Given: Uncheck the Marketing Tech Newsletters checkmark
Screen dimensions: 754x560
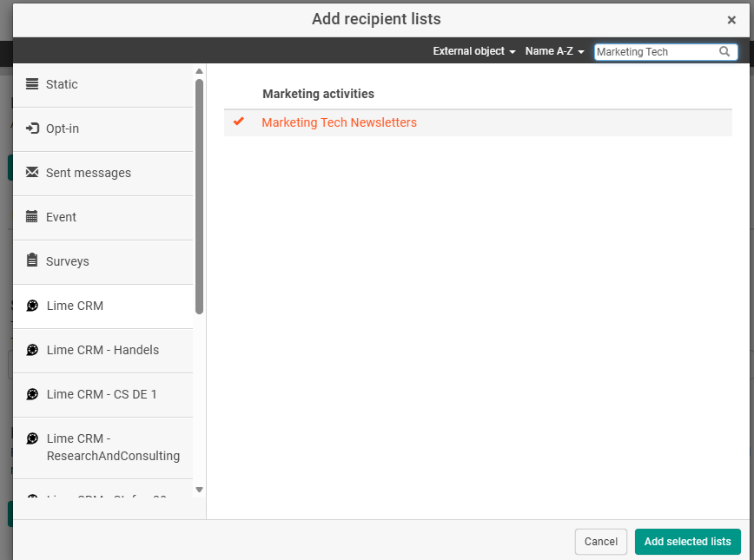Looking at the screenshot, I should (x=239, y=122).
